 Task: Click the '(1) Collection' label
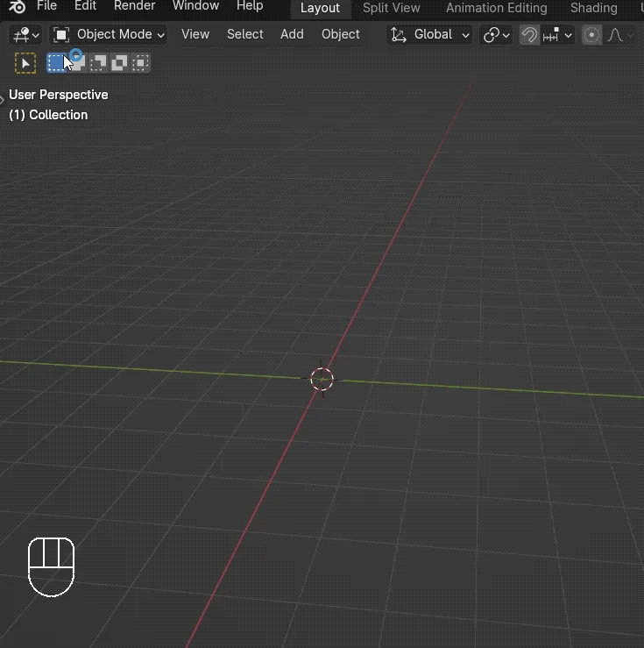[48, 115]
